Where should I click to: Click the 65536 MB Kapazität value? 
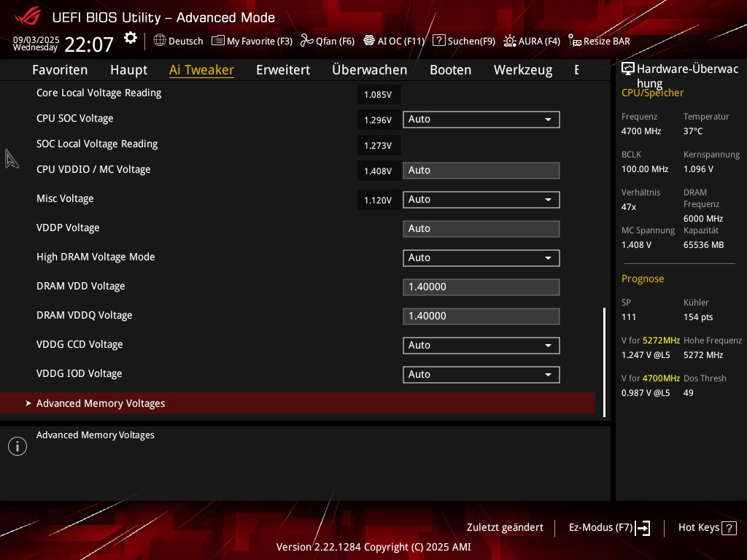tap(704, 245)
